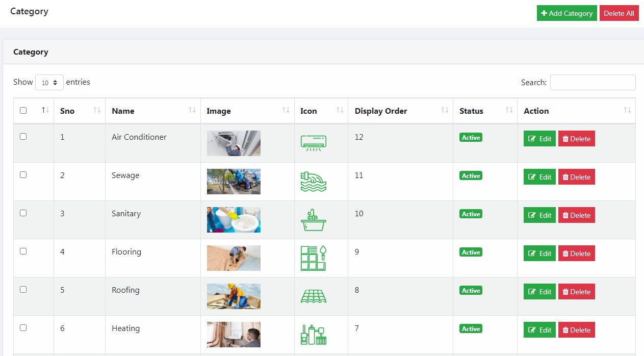Sort table by the Status column arrows
Screen dimensions: 644x356
click(x=509, y=111)
